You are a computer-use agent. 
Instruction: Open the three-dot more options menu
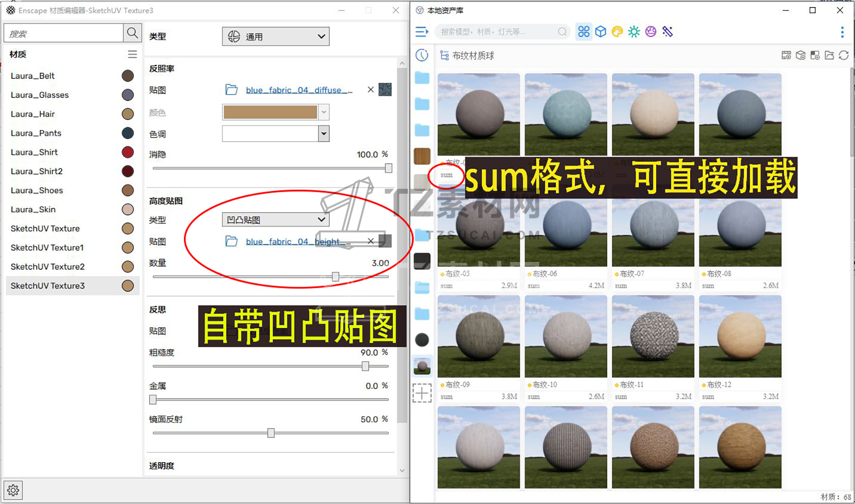tap(842, 32)
